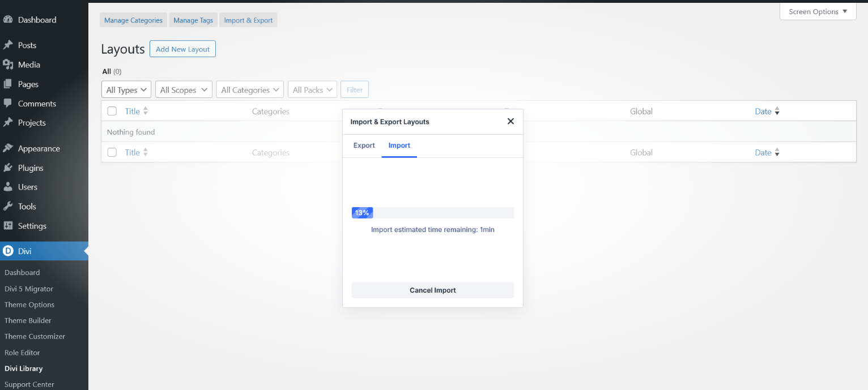Open the All Scopes dropdown

[184, 89]
